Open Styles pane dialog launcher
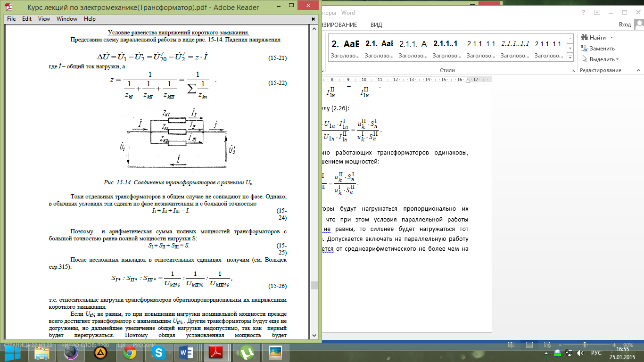Screen dimensions: 644x362 [573, 70]
